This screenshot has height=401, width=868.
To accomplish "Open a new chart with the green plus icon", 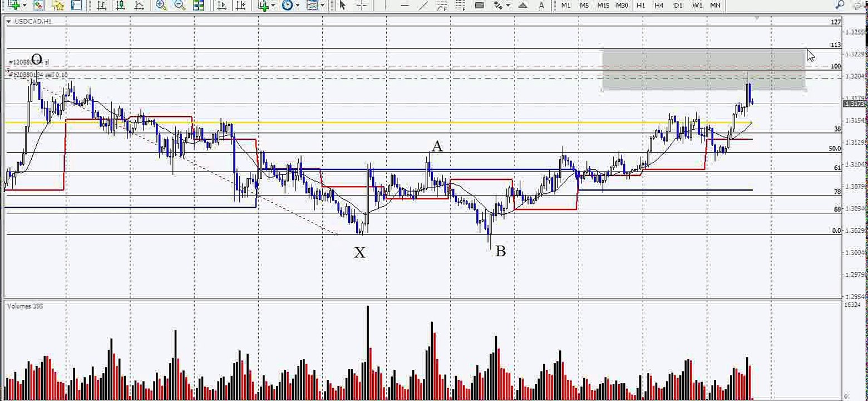I will point(14,5).
